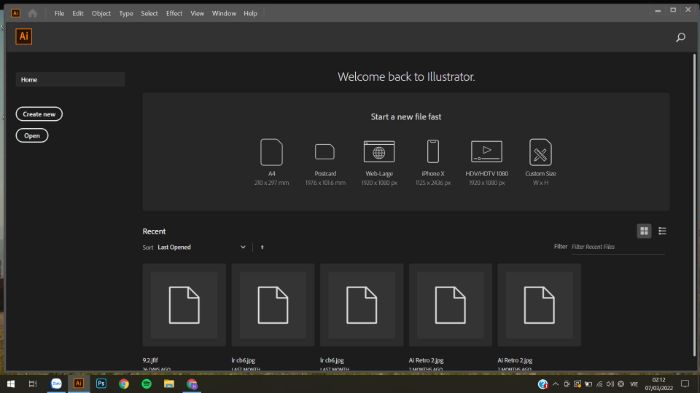Choose the Web-Large preset

tap(379, 162)
